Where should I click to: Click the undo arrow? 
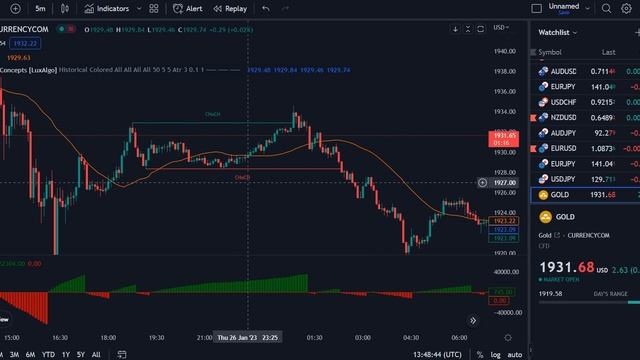coord(266,9)
